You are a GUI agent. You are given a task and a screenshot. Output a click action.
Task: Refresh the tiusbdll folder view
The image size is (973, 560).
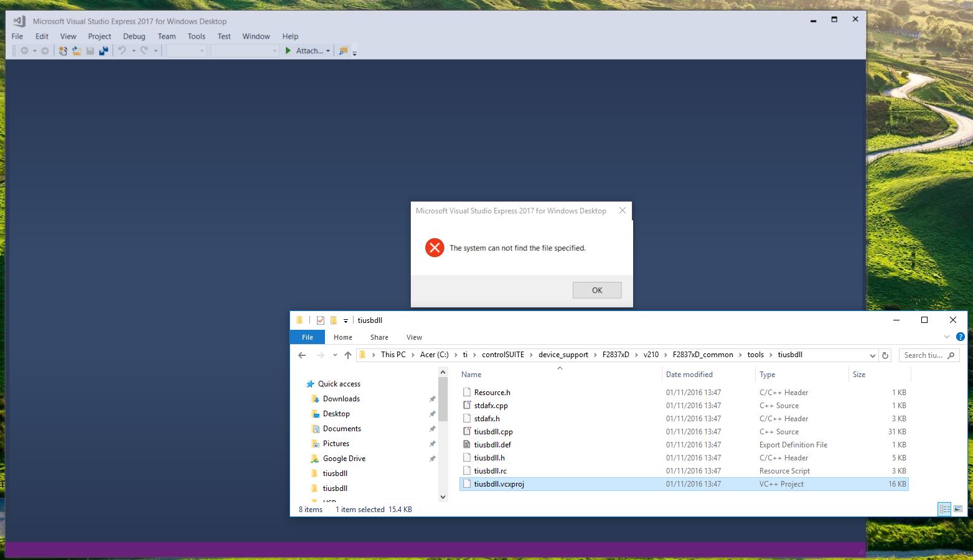885,355
